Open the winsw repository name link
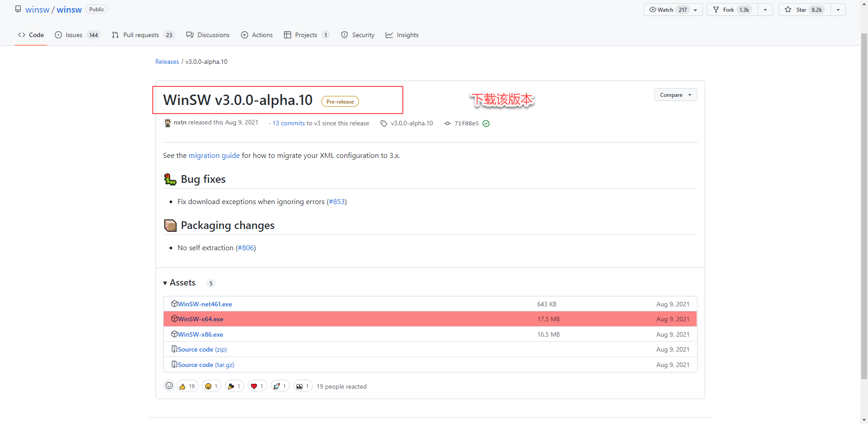The width and height of the screenshot is (868, 424). click(x=69, y=10)
